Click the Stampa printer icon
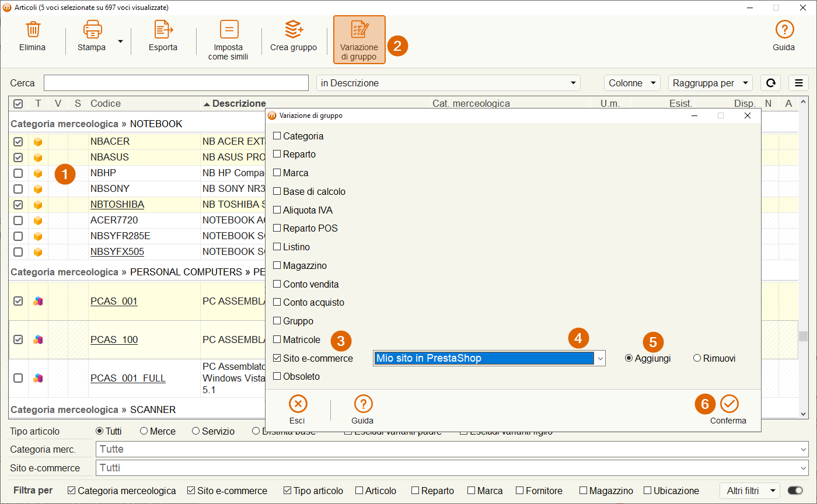Image resolution: width=817 pixels, height=504 pixels. point(92,29)
